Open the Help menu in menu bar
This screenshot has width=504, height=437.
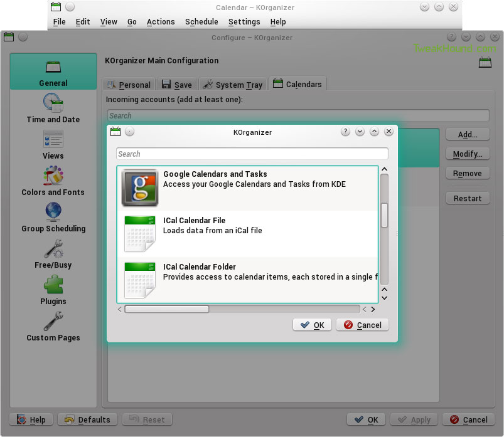coord(278,22)
